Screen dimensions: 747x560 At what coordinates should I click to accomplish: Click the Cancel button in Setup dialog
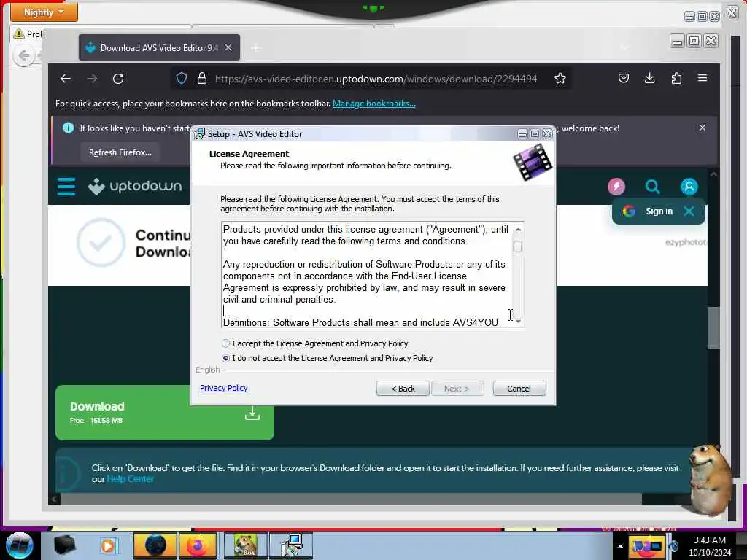[519, 389]
